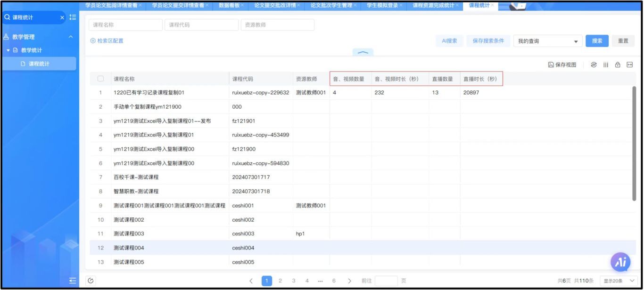This screenshot has height=290, width=644.
Task: Click the lock icon in table toolbar
Action: click(x=618, y=65)
